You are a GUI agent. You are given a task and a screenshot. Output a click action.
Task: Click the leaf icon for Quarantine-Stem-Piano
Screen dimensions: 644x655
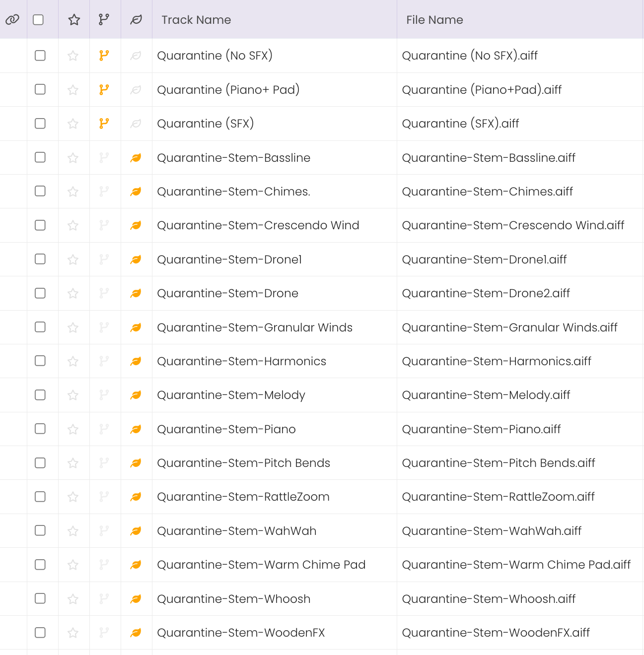(136, 429)
